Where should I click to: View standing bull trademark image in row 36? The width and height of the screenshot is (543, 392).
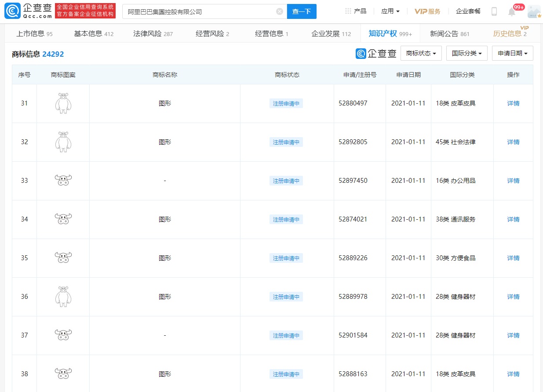[x=63, y=297]
